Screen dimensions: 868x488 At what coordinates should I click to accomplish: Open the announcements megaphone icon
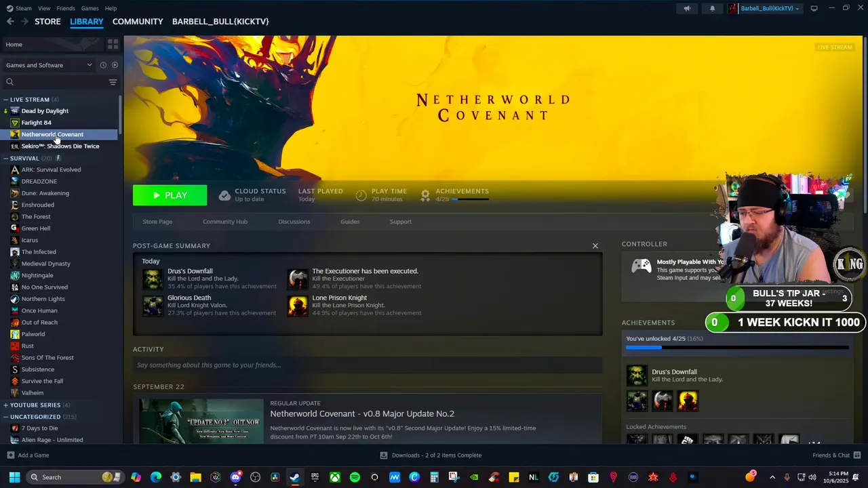(x=687, y=8)
